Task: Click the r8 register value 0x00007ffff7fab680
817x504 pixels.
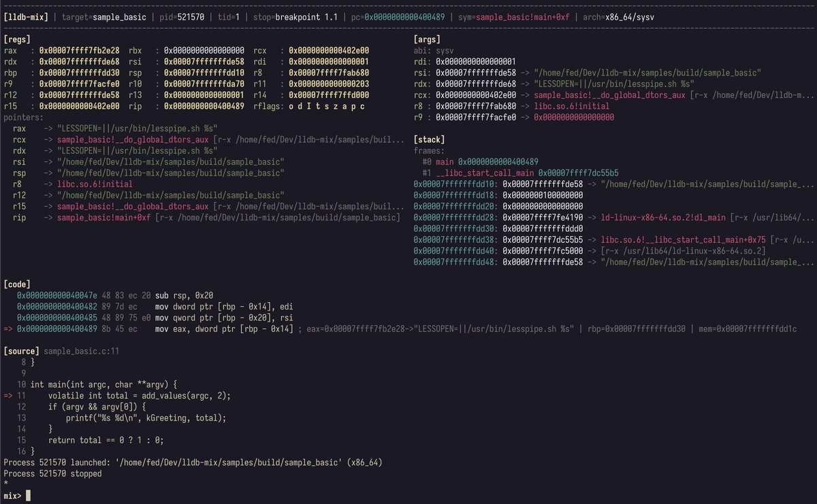Action: 329,73
